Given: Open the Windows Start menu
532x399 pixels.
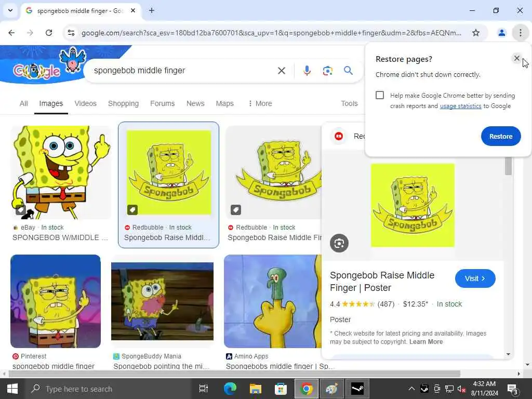Looking at the screenshot, I should point(12,389).
